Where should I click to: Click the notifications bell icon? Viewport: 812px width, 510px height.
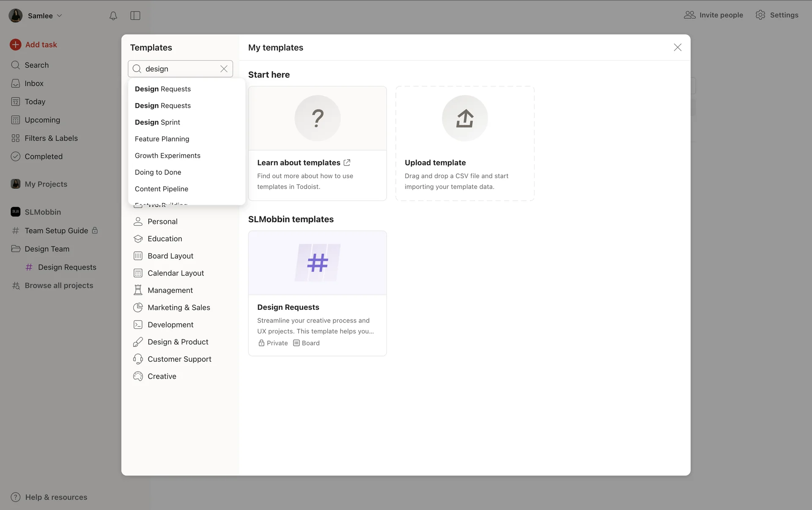click(113, 16)
